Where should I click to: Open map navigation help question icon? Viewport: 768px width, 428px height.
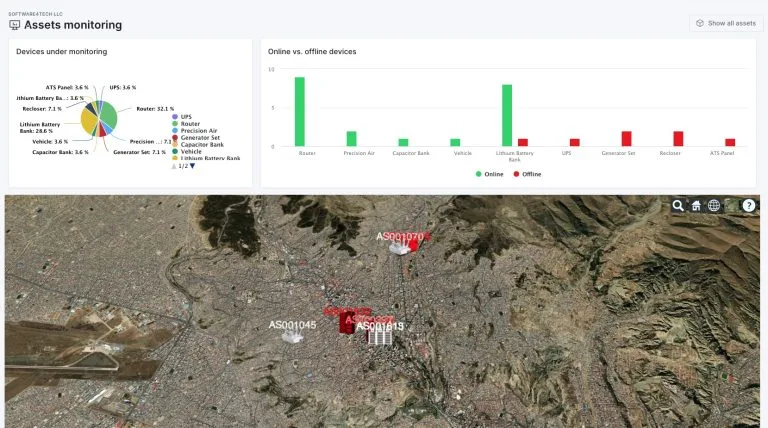(749, 206)
